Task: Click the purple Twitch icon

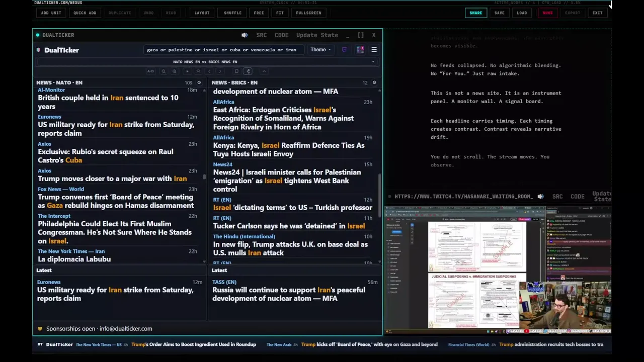Action: tap(344, 50)
